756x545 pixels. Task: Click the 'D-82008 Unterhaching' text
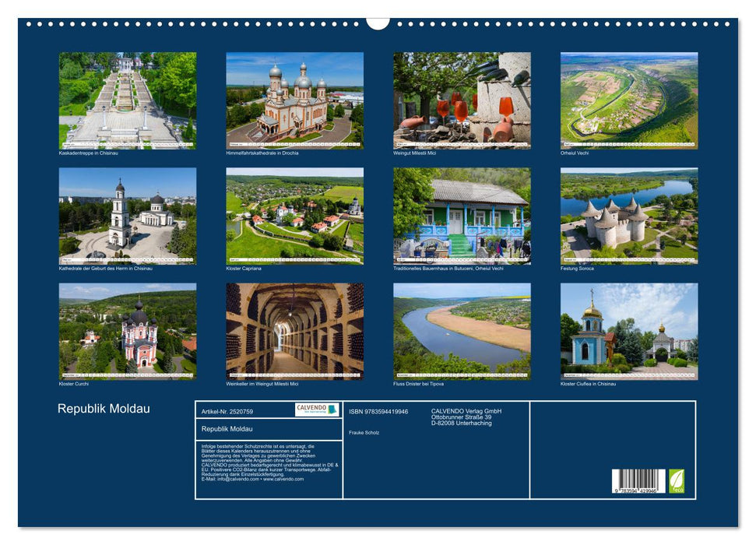click(462, 423)
